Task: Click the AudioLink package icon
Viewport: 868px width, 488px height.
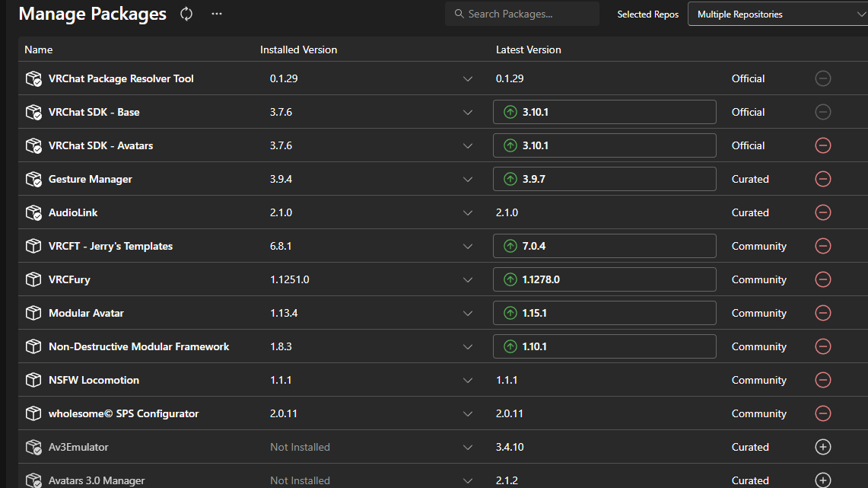Action: click(33, 212)
